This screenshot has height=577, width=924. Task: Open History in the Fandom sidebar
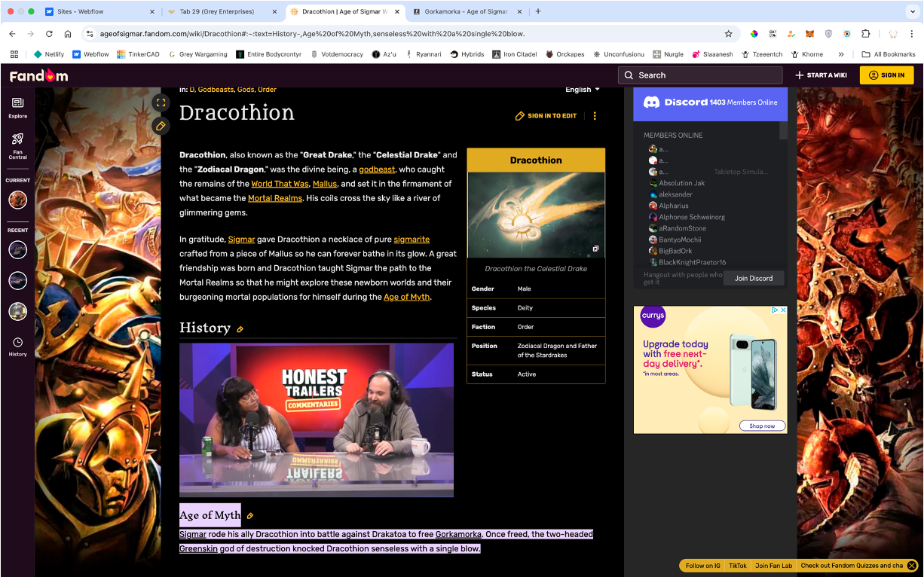[18, 347]
